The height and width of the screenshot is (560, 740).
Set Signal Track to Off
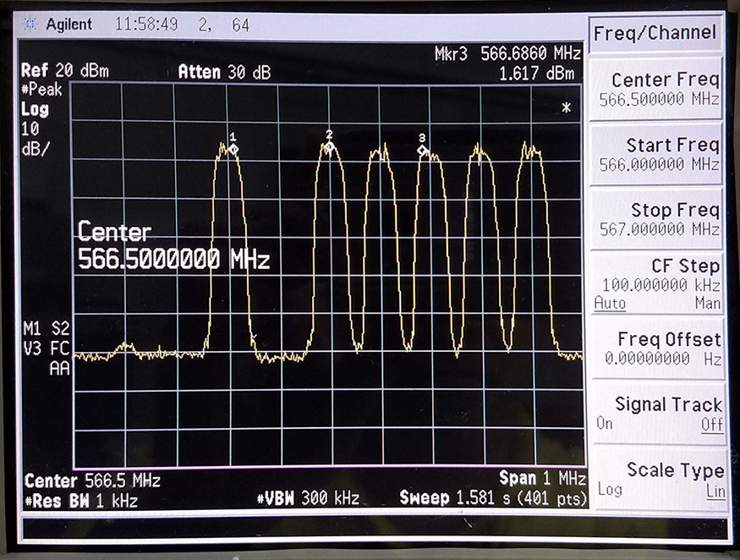click(711, 424)
